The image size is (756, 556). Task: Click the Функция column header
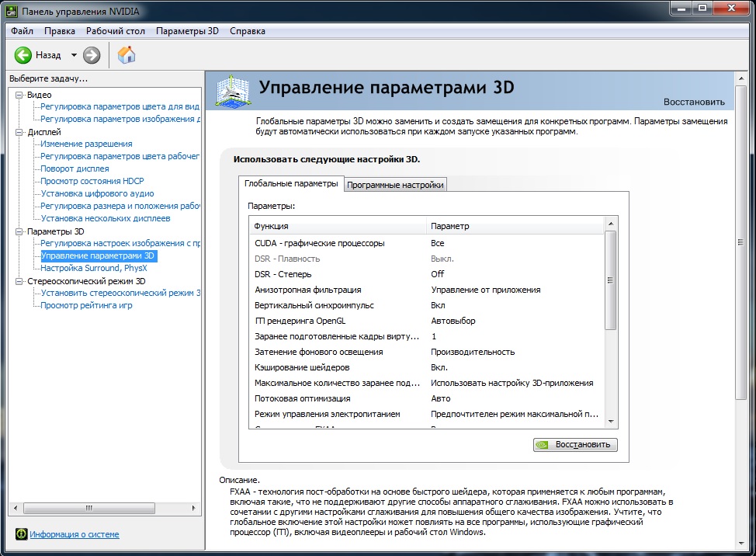point(338,226)
